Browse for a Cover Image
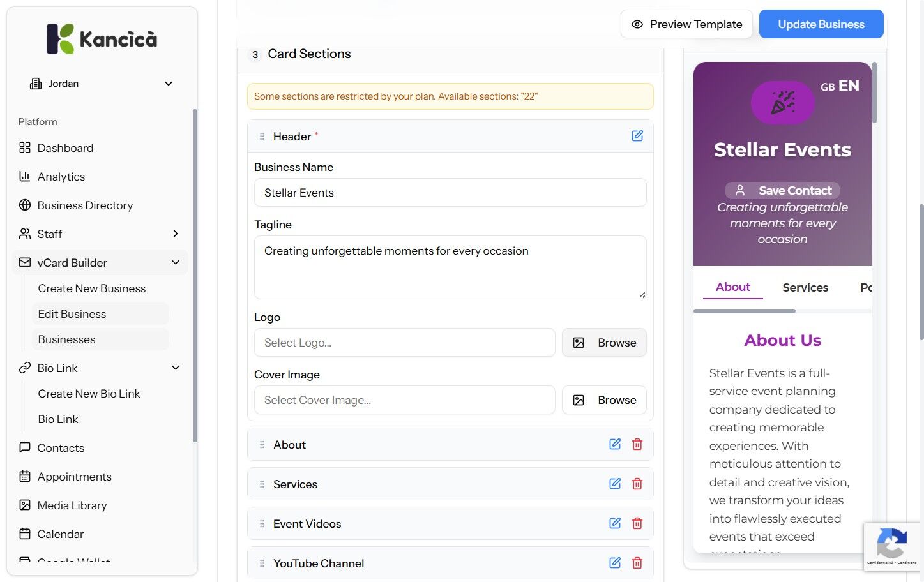 pos(604,400)
